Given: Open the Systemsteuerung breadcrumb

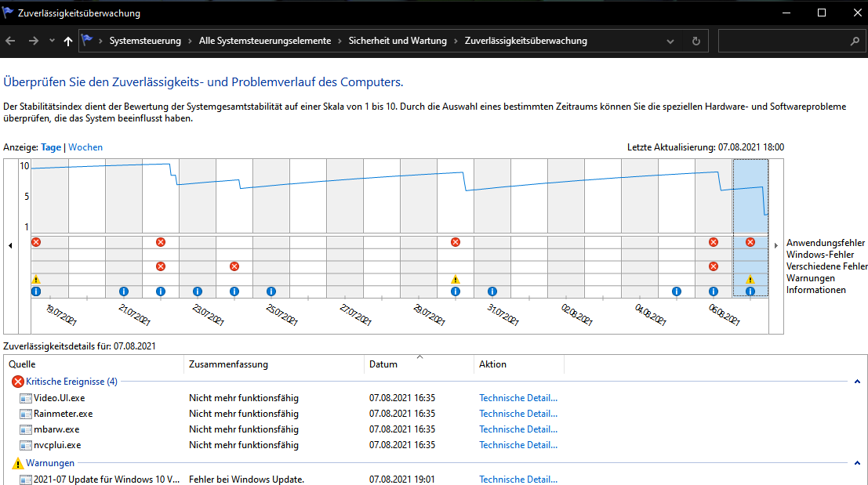Looking at the screenshot, I should tap(145, 41).
